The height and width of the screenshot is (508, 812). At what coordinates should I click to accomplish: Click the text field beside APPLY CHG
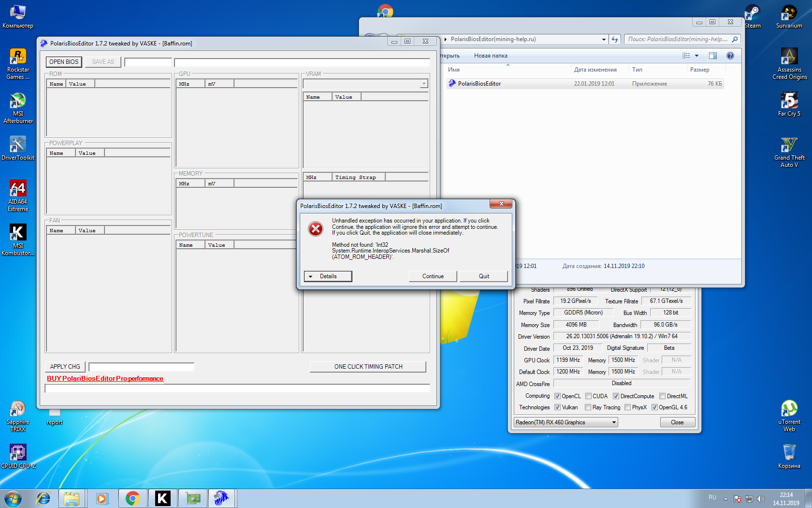pyautogui.click(x=141, y=367)
